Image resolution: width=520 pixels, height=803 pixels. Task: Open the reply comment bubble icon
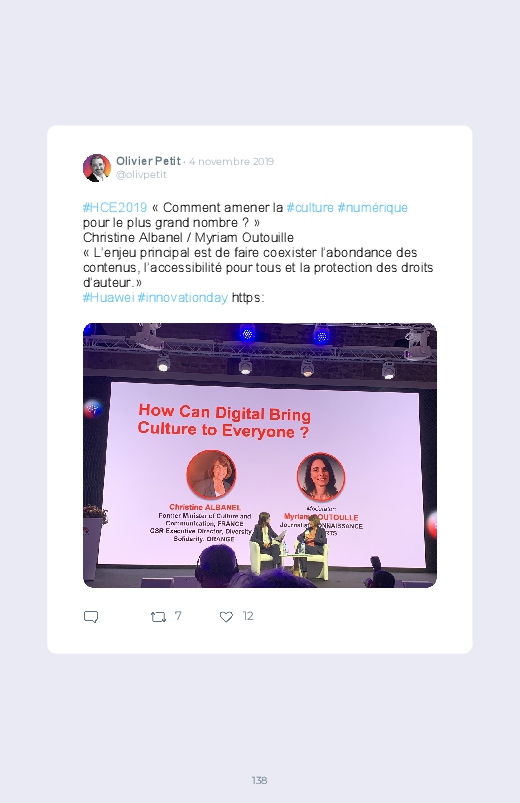point(91,617)
